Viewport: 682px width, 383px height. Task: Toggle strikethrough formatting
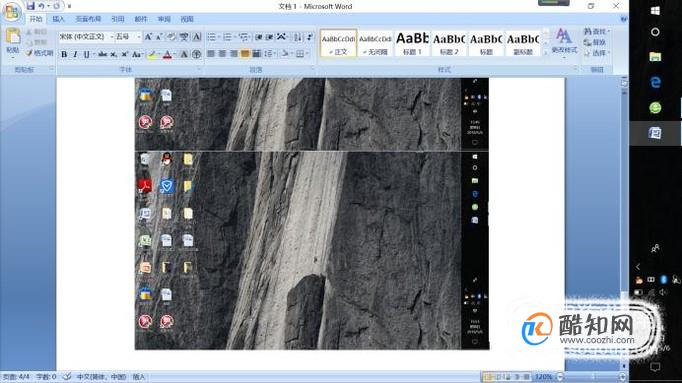coord(103,54)
